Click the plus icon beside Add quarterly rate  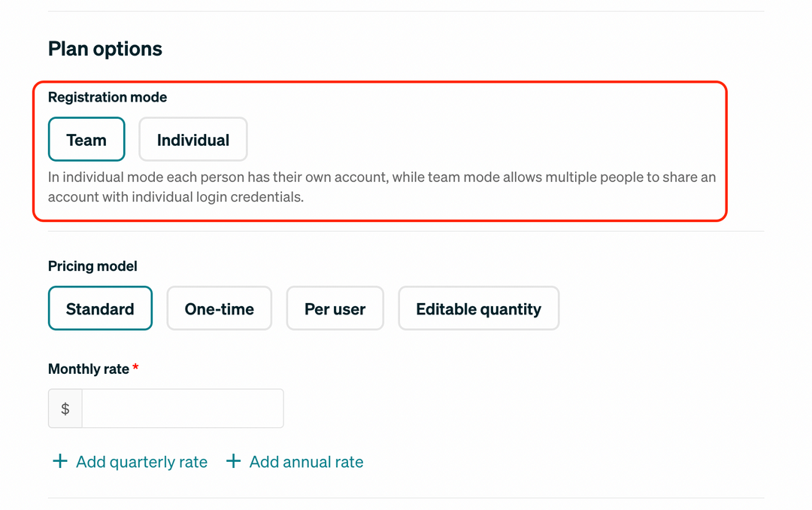[60, 461]
